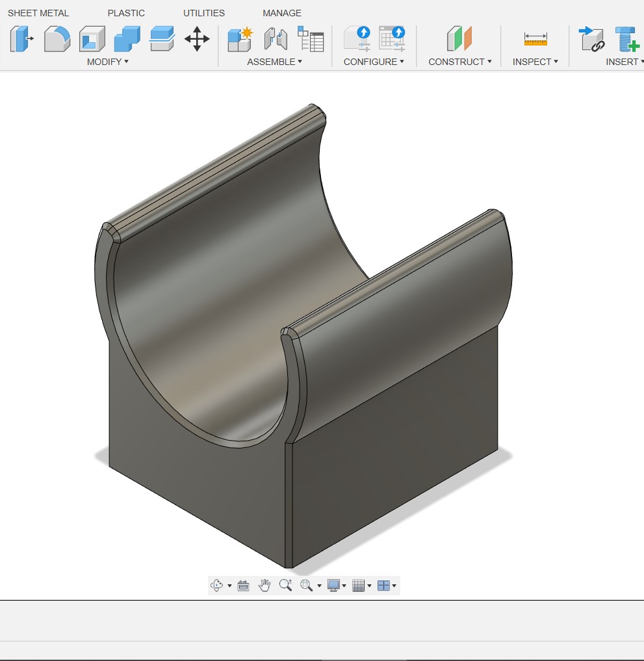Insert a fastener with bolt icon
The width and height of the screenshot is (644, 661).
pos(628,39)
